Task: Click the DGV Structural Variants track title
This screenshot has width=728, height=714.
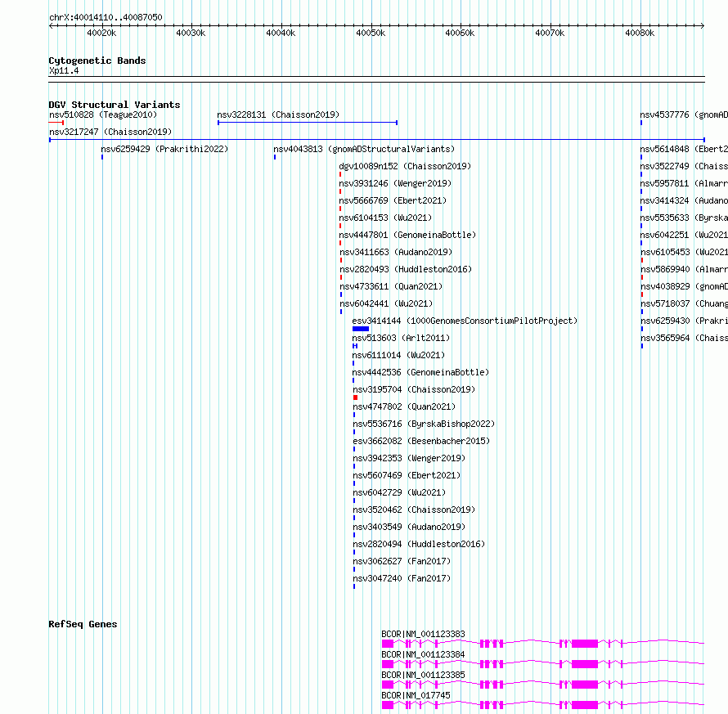Action: [115, 105]
